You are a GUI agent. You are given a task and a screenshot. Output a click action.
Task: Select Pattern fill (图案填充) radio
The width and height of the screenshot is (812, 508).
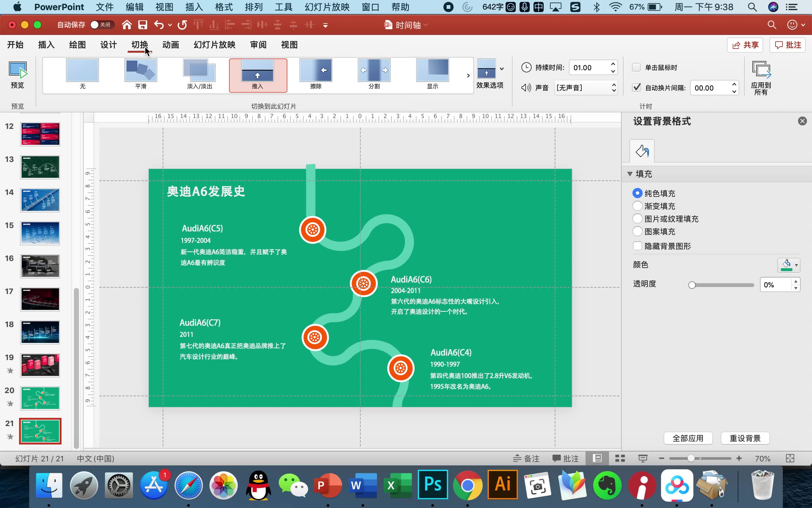tap(637, 231)
